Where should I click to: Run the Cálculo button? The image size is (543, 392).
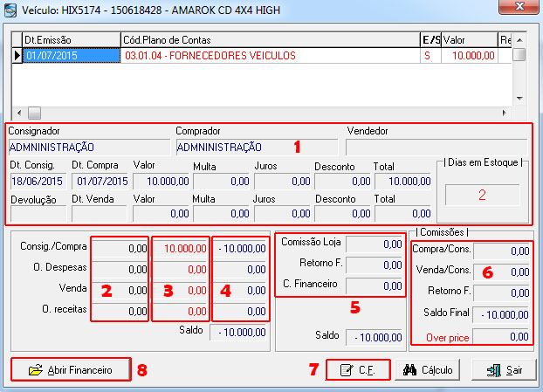pos(428,370)
